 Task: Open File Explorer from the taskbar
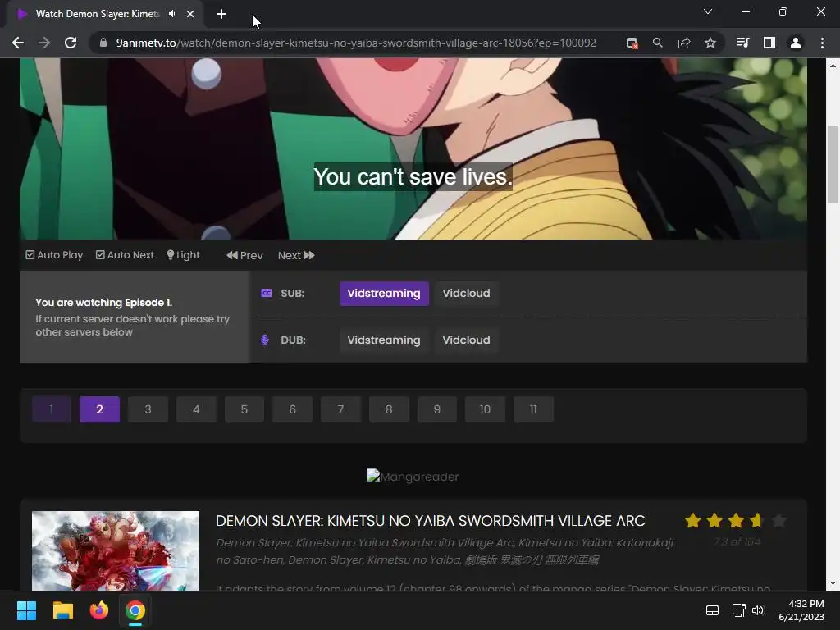(62, 610)
